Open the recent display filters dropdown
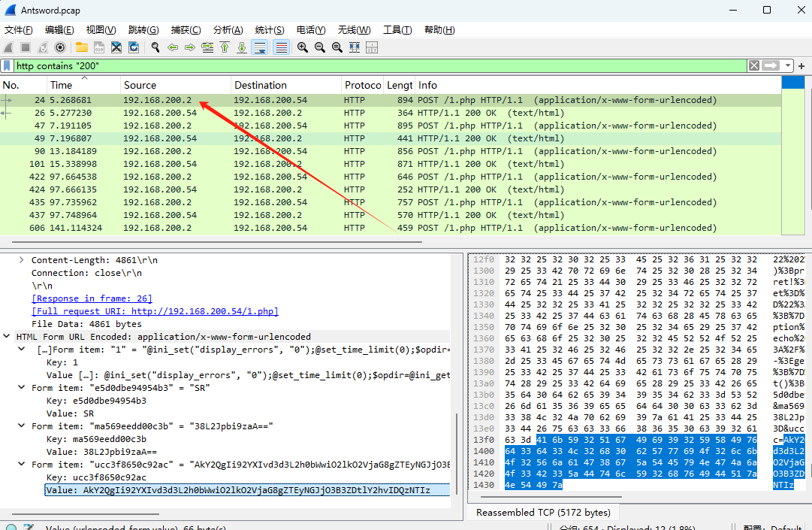Image resolution: width=812 pixels, height=530 pixels. coord(788,66)
